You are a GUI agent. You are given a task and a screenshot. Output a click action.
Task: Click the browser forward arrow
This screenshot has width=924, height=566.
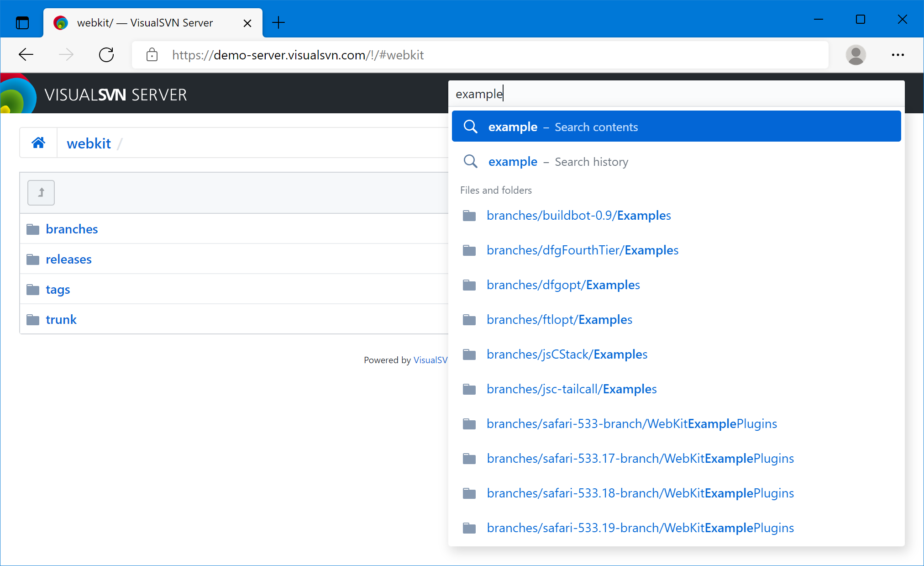pyautogui.click(x=66, y=55)
